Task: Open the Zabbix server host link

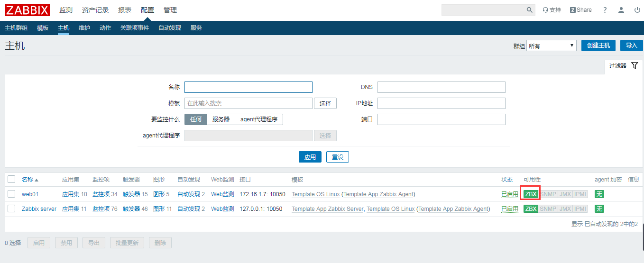Action: pos(39,209)
